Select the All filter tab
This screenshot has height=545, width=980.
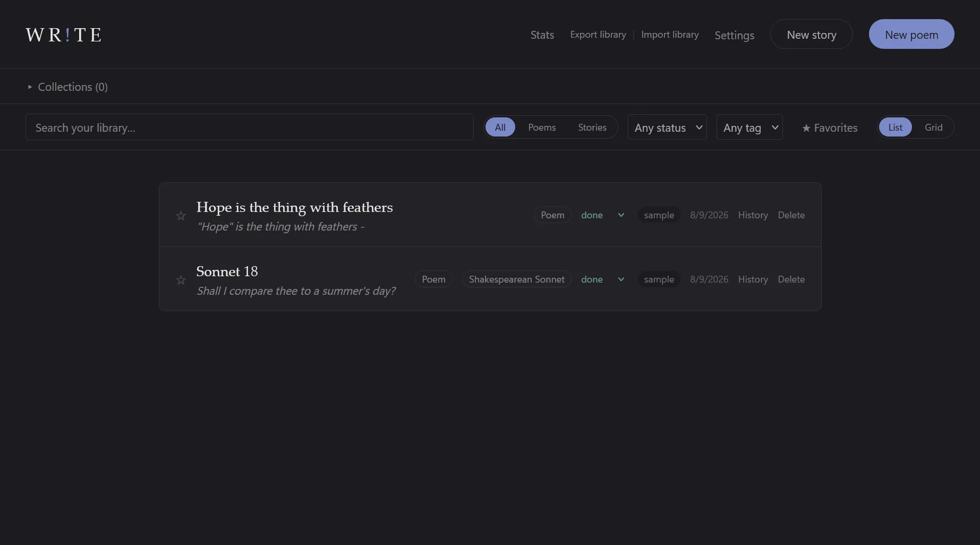click(x=500, y=127)
